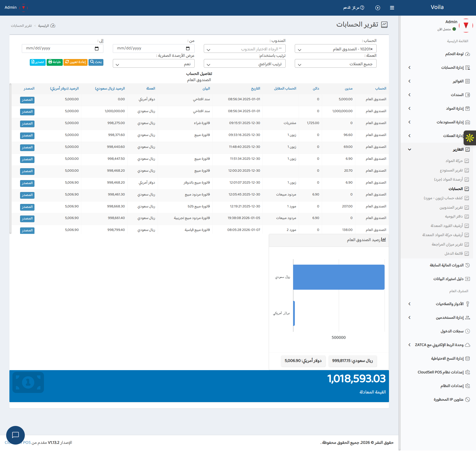Viewport: 476px width, 451px height.
Task: Open the الحساب account dropdown
Action: (335, 49)
